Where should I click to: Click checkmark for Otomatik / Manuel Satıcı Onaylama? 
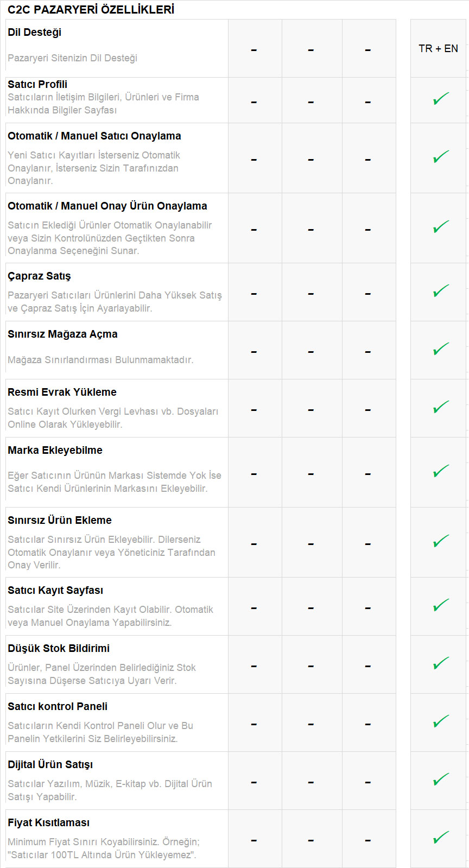[x=440, y=157]
